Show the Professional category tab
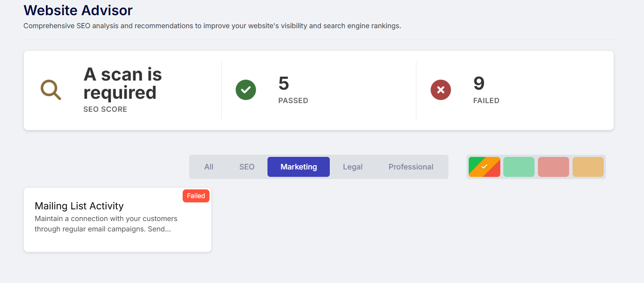Viewport: 644px width, 283px height. [x=410, y=167]
